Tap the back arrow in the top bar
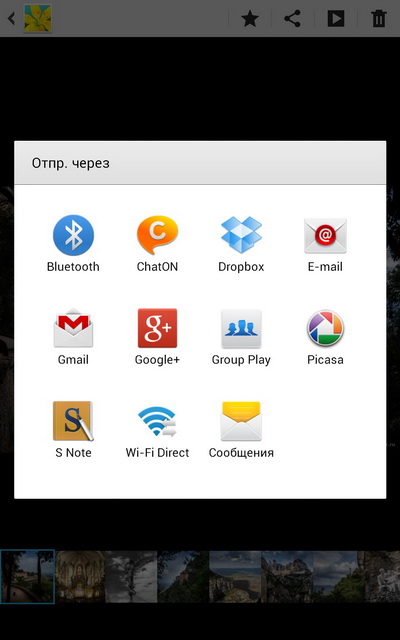Image resolution: width=400 pixels, height=640 pixels. coord(11,18)
